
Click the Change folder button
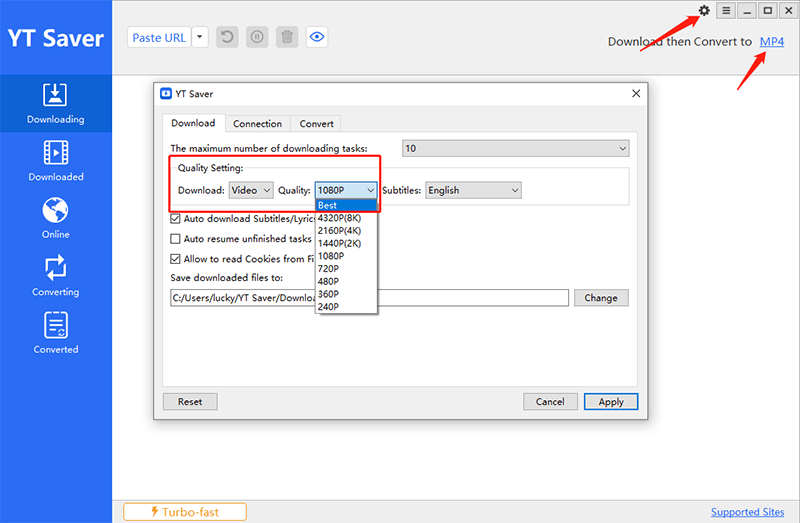point(601,298)
